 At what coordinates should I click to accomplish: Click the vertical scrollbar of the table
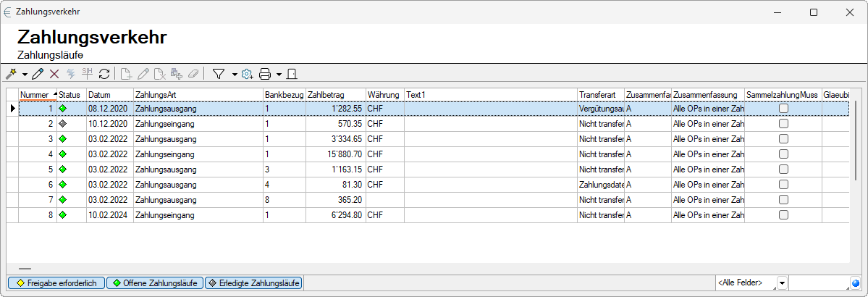click(856, 145)
